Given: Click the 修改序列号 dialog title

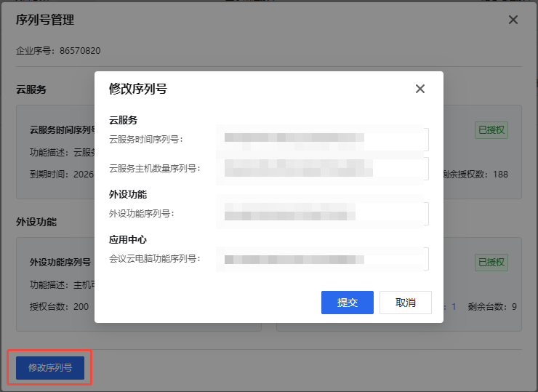Looking at the screenshot, I should click(x=138, y=89).
